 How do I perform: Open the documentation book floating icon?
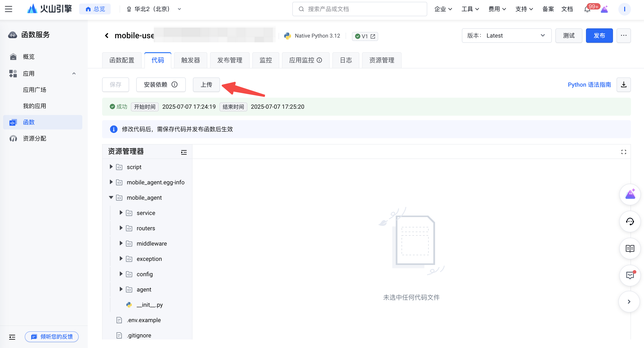(x=630, y=249)
